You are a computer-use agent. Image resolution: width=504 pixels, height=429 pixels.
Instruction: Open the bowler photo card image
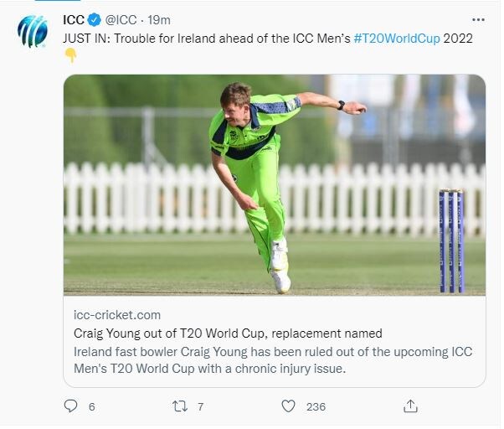click(x=275, y=185)
